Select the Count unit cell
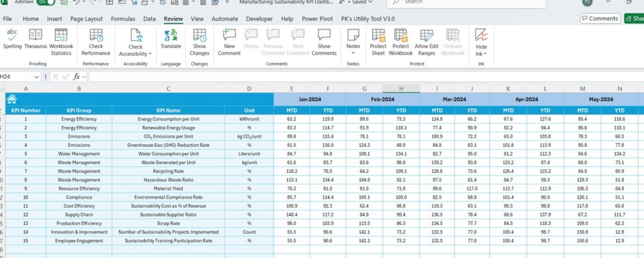 (249, 232)
